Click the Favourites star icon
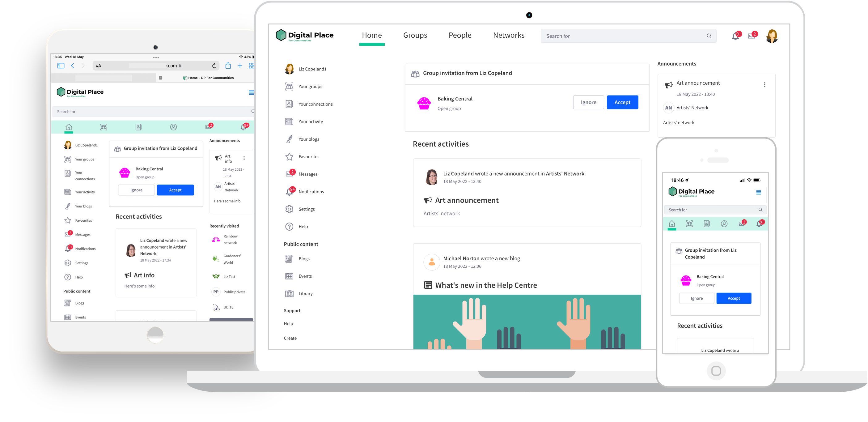868x422 pixels. (290, 156)
